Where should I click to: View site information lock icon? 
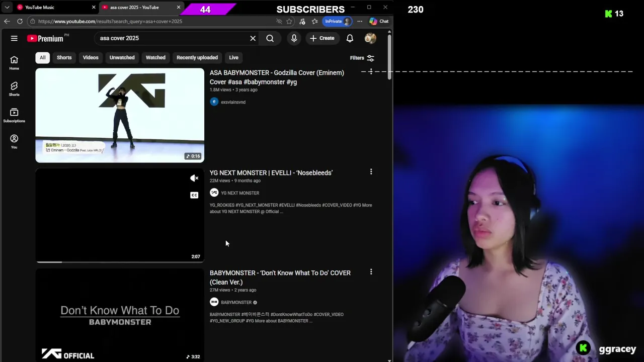point(32,21)
